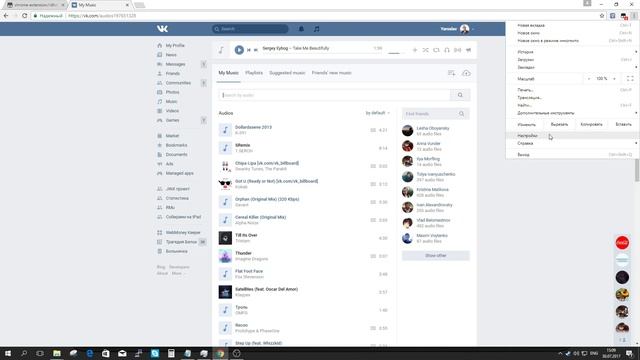
Task: Click the music note icon left of player
Action: tap(221, 50)
